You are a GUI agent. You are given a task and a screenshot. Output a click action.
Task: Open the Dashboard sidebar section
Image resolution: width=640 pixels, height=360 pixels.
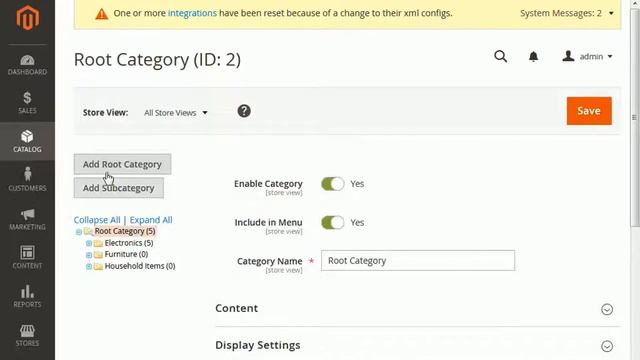tap(27, 65)
